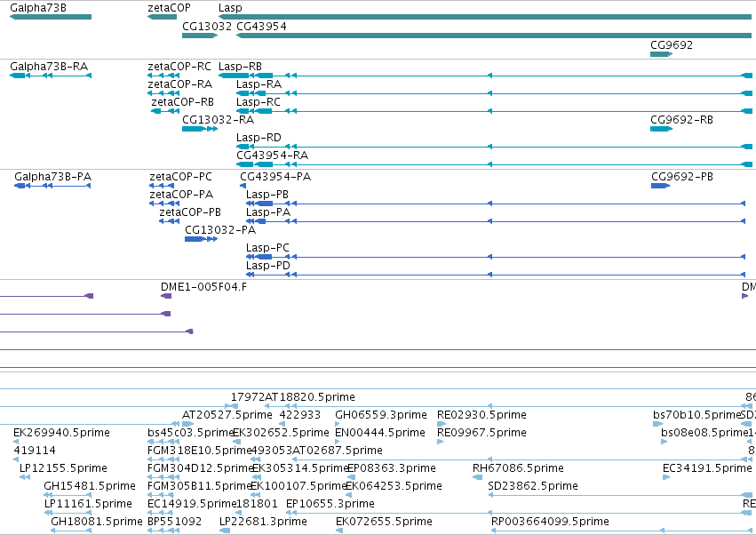Select protein CG13032-PA
This screenshot has width=756, height=535.
click(x=201, y=239)
